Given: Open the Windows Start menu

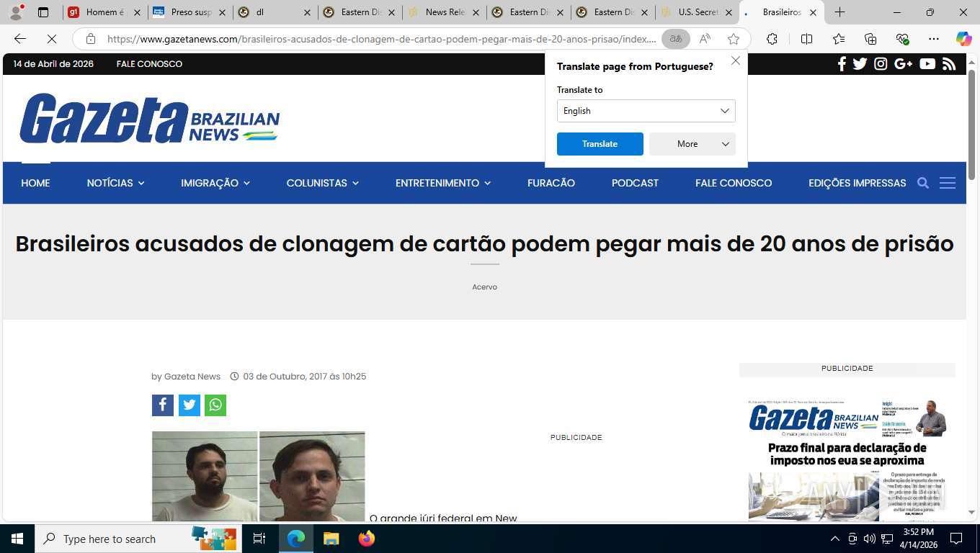Looking at the screenshot, I should click(x=17, y=539).
